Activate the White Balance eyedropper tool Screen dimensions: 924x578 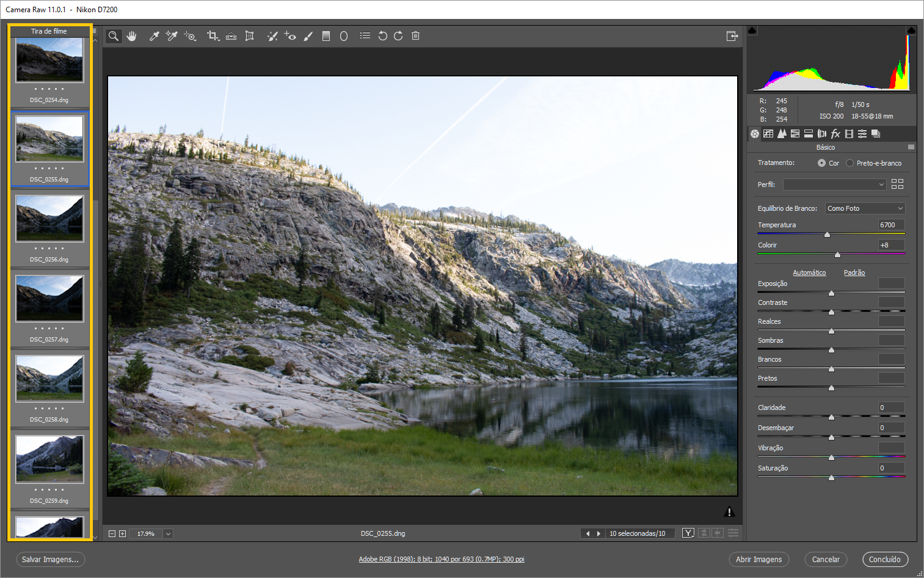coord(154,35)
